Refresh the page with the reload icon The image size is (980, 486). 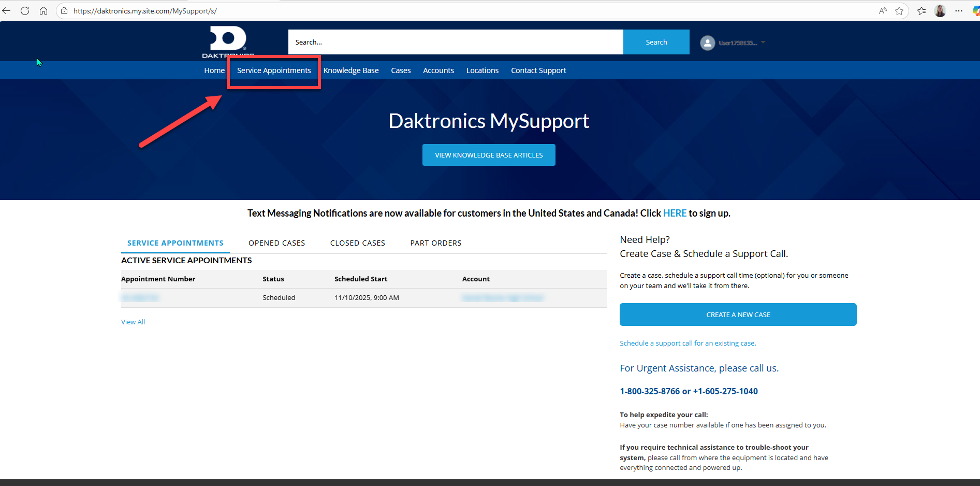point(25,11)
